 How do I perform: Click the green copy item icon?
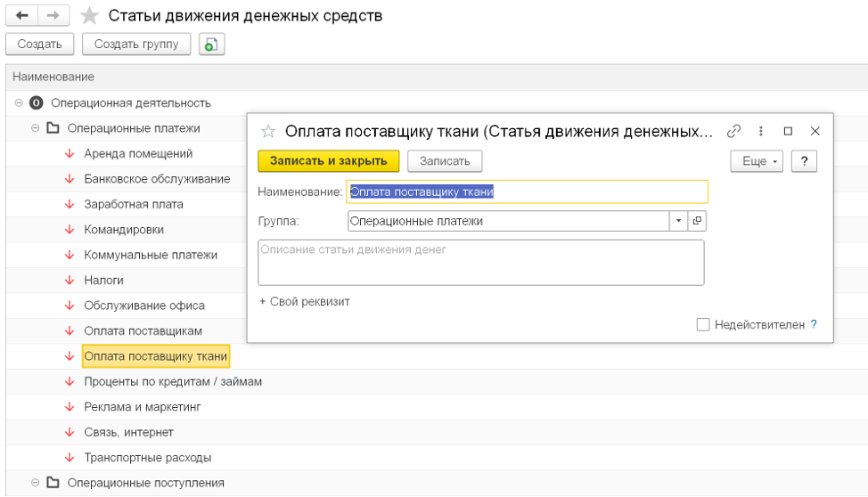click(212, 44)
